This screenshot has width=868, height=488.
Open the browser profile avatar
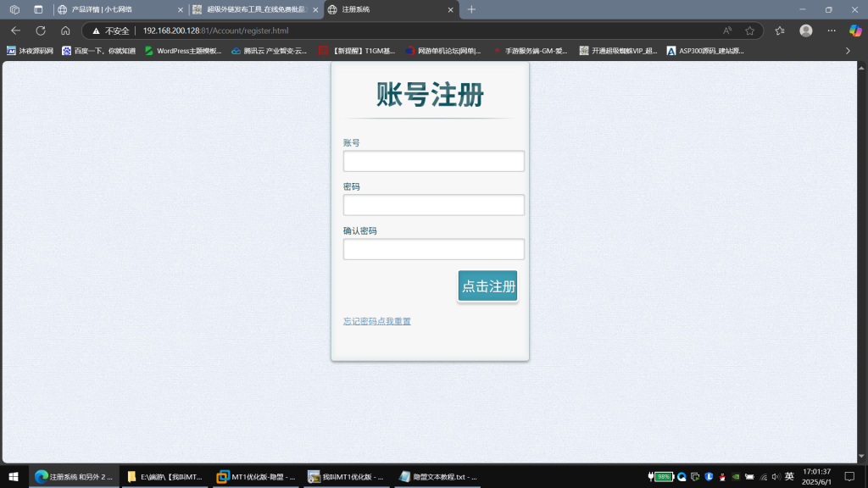(x=805, y=29)
